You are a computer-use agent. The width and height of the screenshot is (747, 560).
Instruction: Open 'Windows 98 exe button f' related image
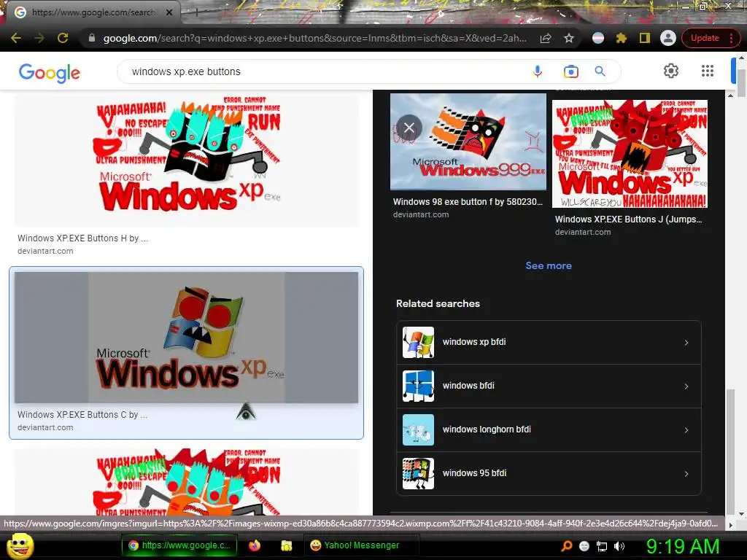pos(468,142)
